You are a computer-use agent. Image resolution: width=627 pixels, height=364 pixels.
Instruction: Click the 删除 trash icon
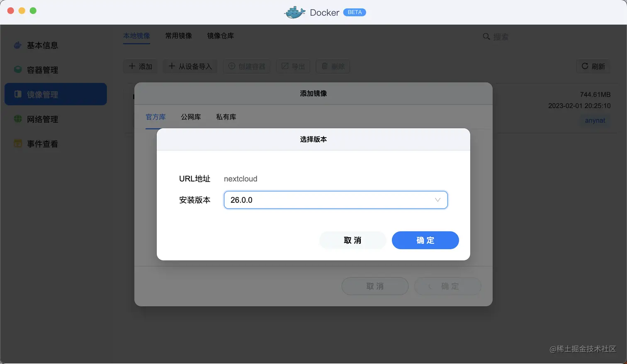coord(325,66)
